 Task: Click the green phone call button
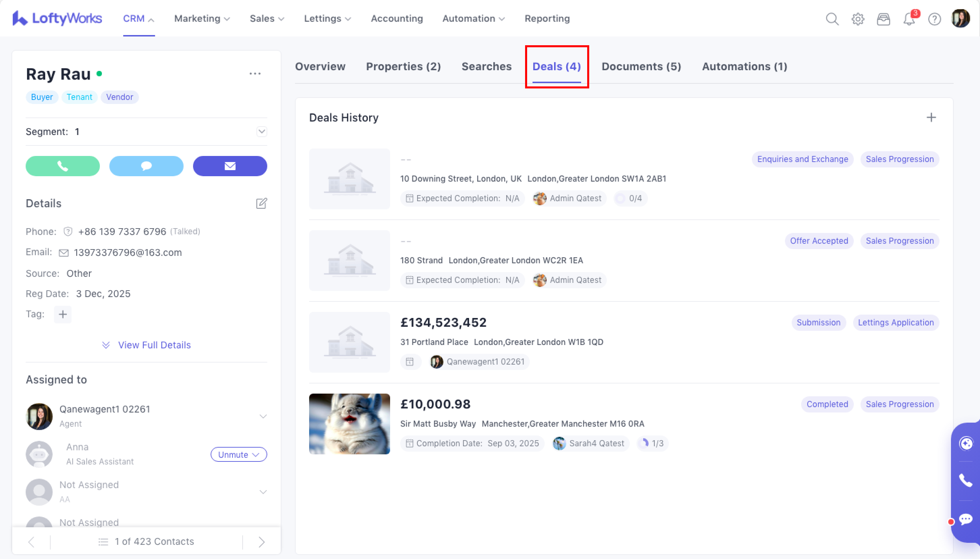point(62,166)
